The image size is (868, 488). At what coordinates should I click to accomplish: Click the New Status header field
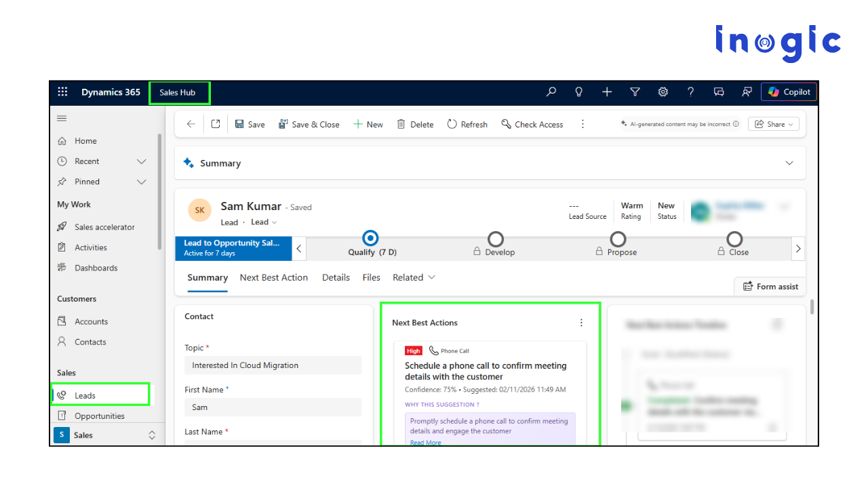[667, 210]
